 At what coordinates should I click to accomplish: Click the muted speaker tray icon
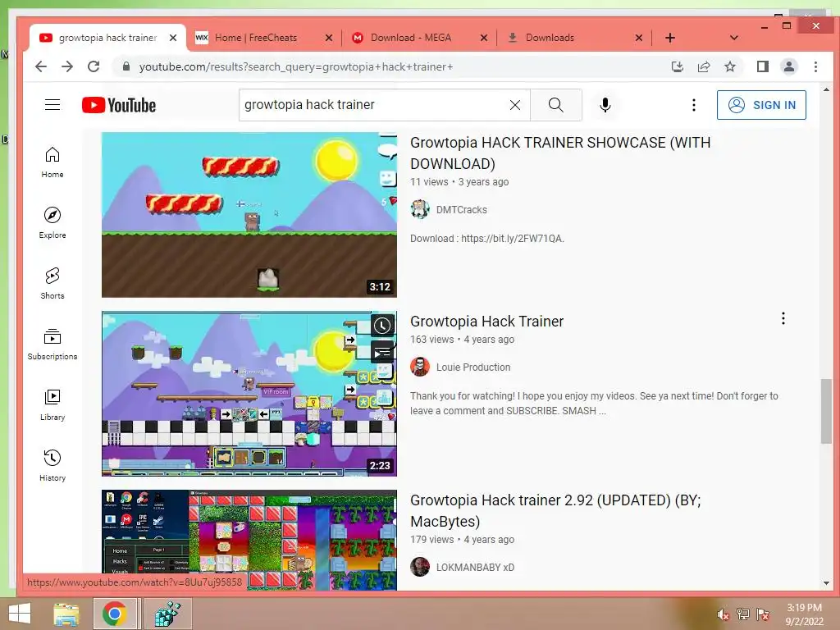coord(724,615)
